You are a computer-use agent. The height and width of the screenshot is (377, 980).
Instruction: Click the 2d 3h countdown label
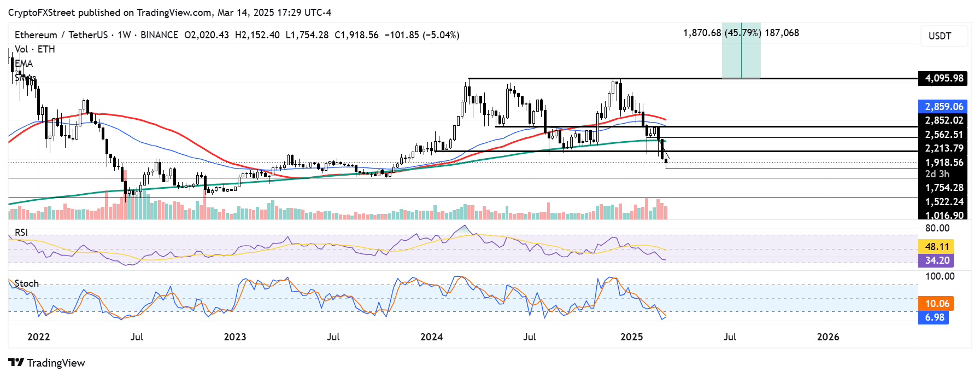[937, 174]
